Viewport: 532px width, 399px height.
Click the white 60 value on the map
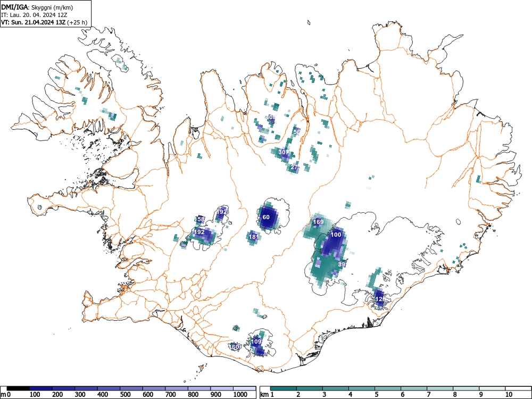[x=266, y=217]
